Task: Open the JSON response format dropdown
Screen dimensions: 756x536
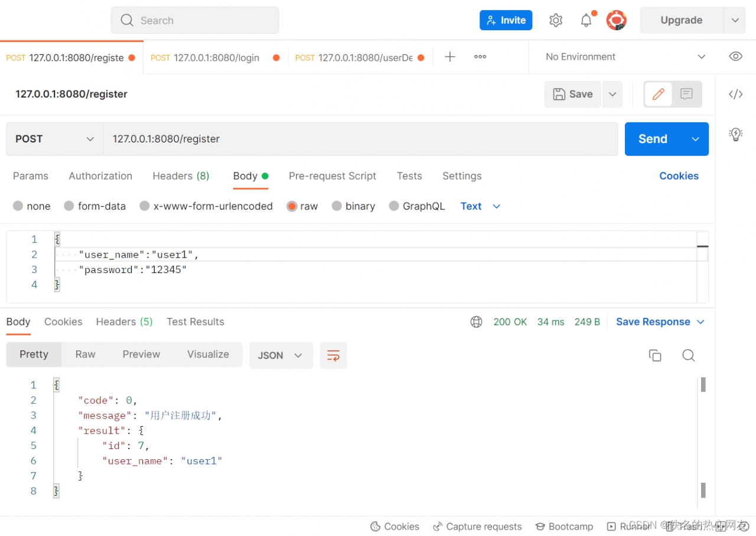Action: pyautogui.click(x=281, y=355)
